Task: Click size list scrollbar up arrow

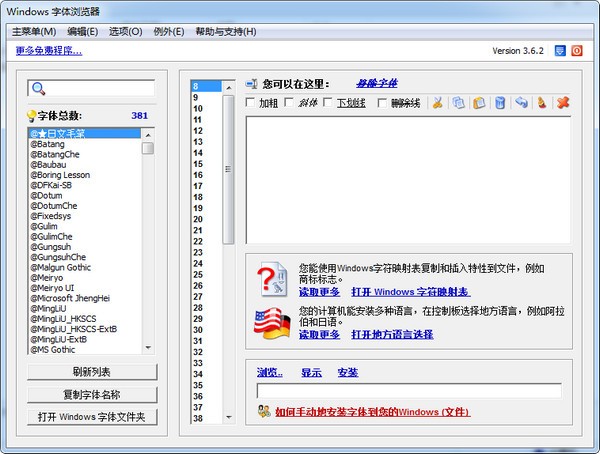Action: point(228,88)
